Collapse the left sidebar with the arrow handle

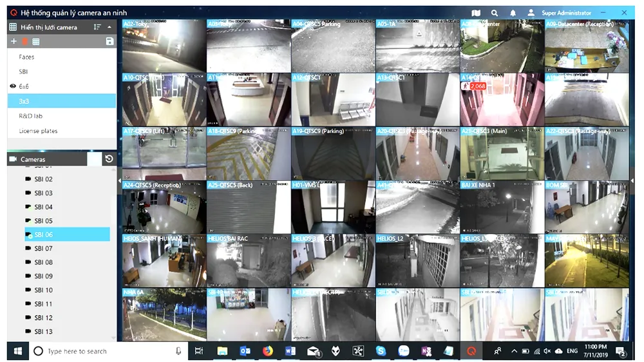point(120,180)
